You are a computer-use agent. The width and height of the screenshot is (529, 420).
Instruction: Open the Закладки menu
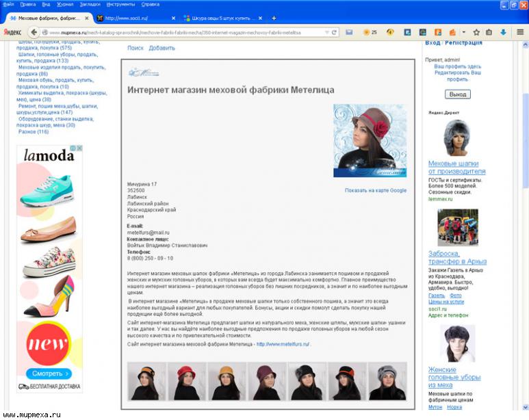pyautogui.click(x=90, y=4)
